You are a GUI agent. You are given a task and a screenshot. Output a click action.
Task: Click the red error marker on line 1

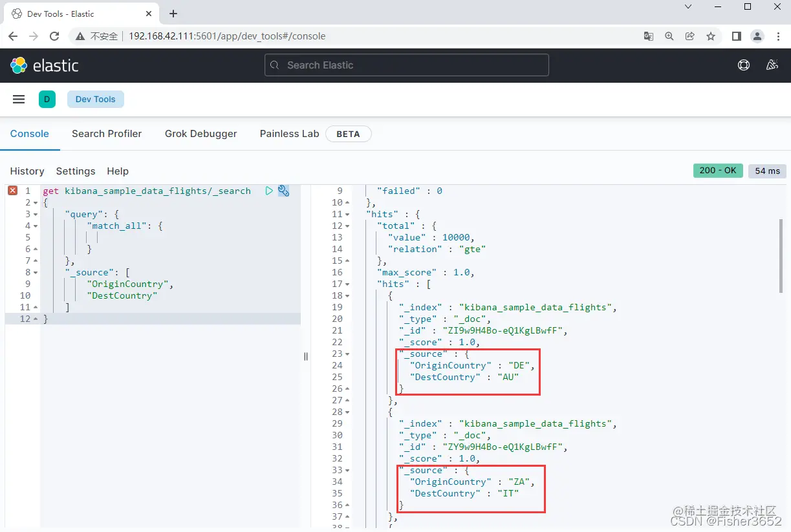[x=12, y=191]
